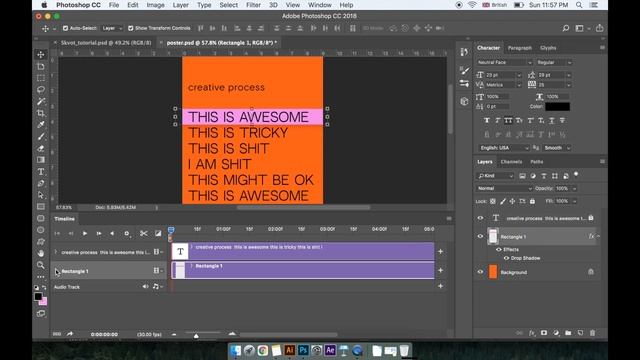This screenshot has height=360, width=640.
Task: Open the font family dropdown
Action: pos(504,62)
